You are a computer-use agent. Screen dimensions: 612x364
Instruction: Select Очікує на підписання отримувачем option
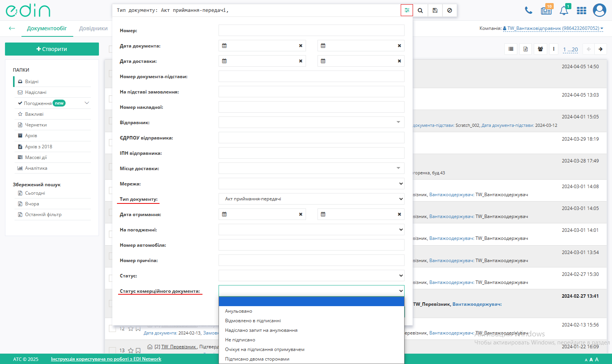311,349
